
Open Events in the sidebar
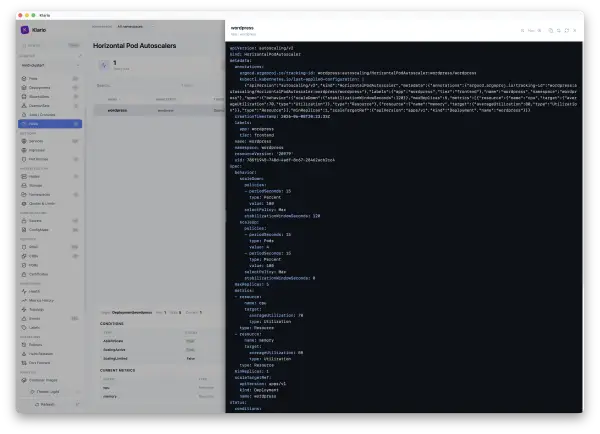point(50,319)
